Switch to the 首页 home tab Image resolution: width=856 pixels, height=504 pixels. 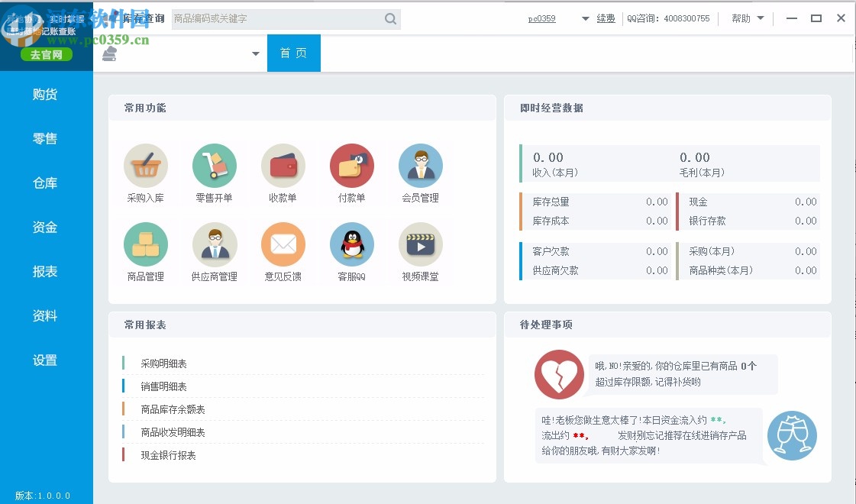[293, 53]
